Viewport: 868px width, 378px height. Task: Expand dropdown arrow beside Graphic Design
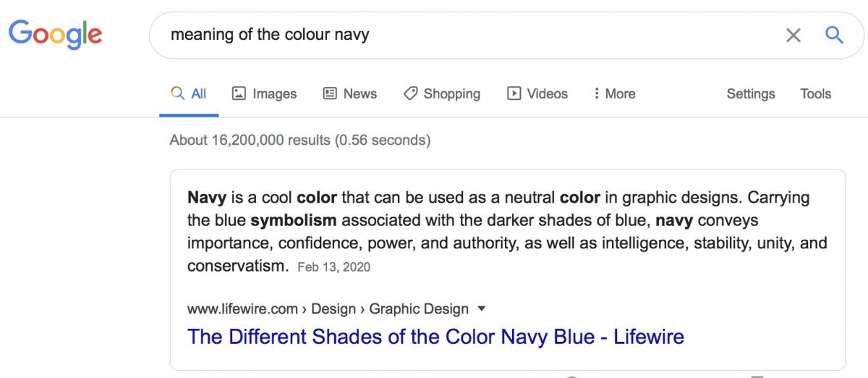tap(482, 309)
